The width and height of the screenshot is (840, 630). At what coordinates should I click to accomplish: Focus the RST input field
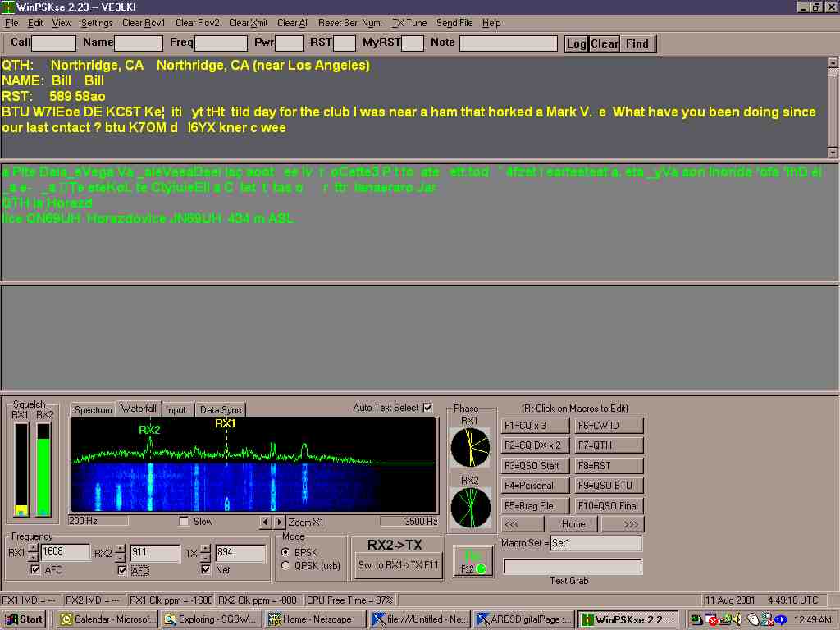(x=344, y=43)
